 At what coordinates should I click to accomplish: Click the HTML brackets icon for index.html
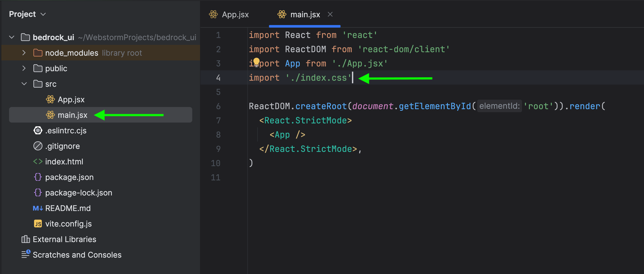click(x=38, y=162)
